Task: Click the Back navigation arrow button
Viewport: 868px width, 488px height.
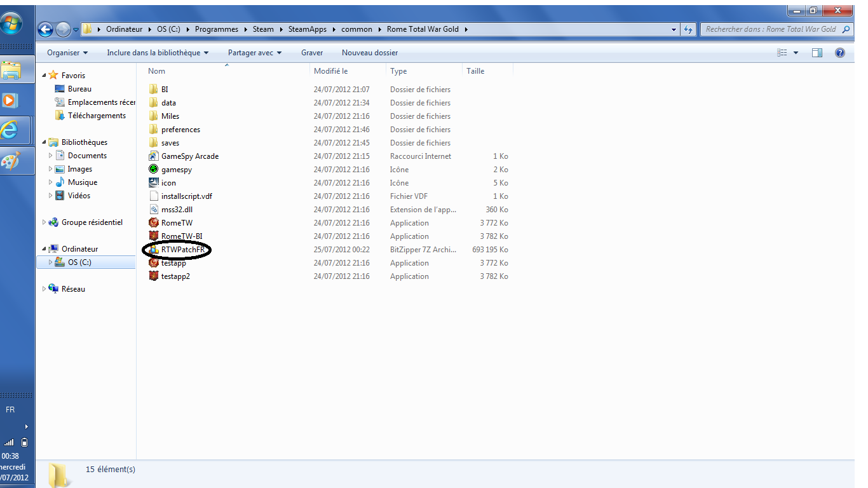Action: (x=46, y=29)
